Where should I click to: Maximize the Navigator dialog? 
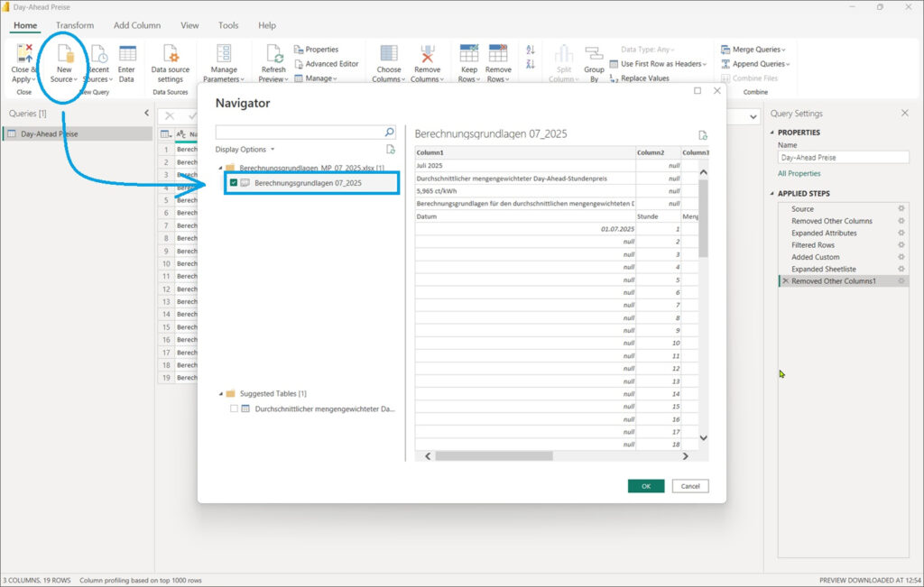click(698, 91)
